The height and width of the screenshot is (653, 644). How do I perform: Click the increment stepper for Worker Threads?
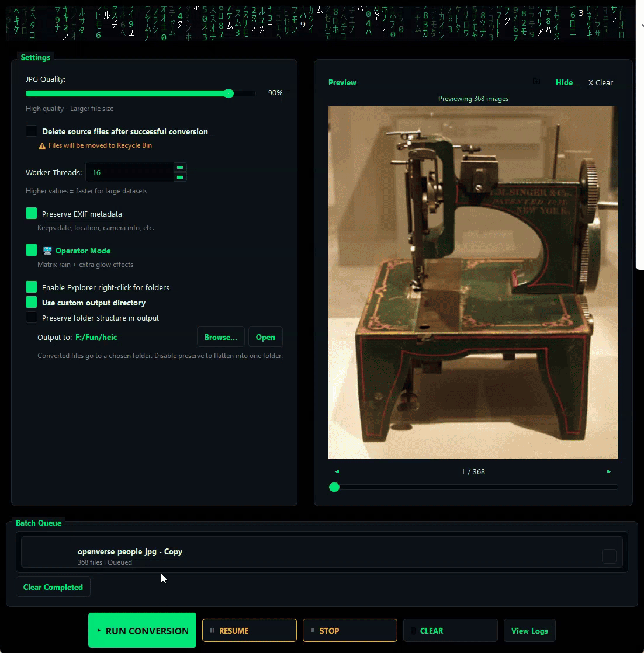[180, 167]
